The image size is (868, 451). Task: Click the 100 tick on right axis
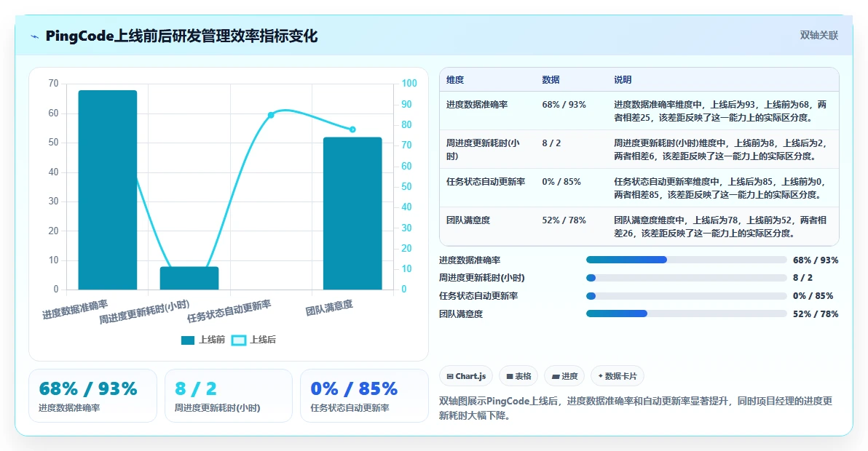(x=409, y=84)
